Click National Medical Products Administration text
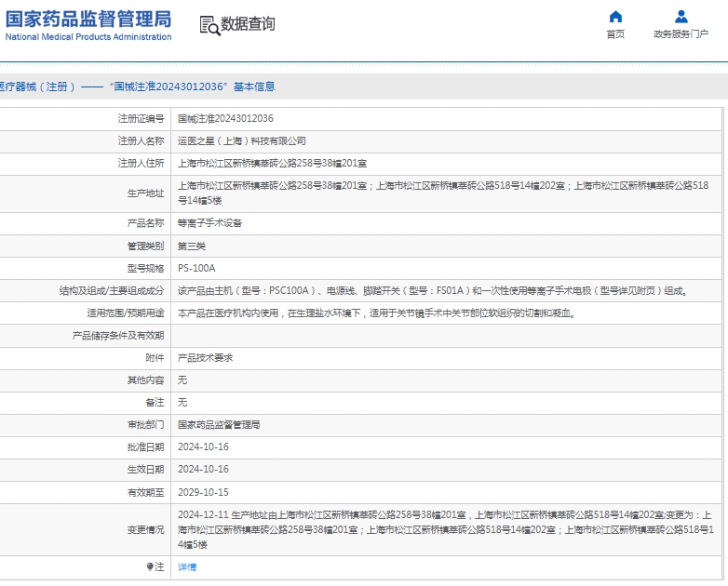This screenshot has height=586, width=728. 88,36
